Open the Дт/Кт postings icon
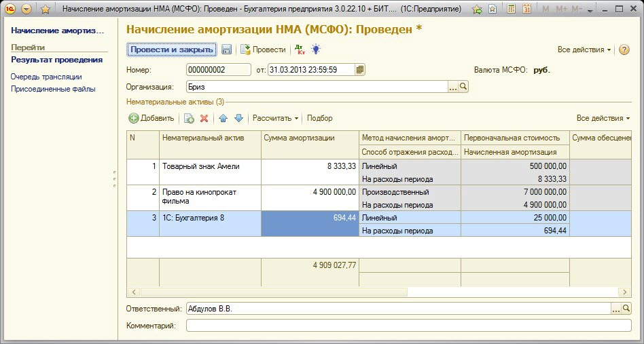Screen dimensions: 644x344 click(x=299, y=50)
